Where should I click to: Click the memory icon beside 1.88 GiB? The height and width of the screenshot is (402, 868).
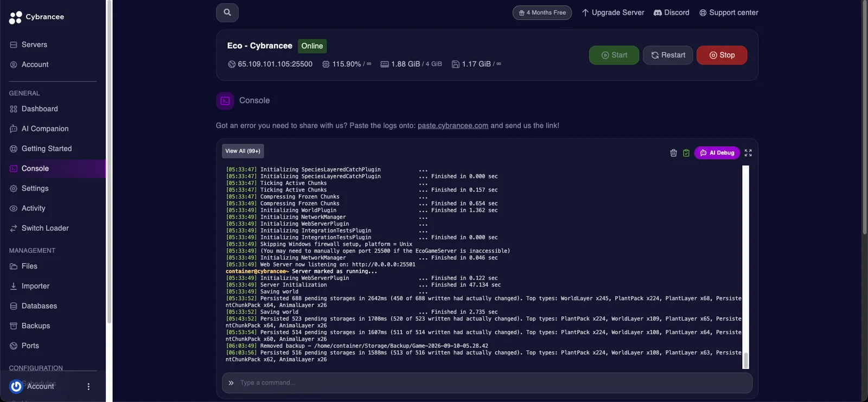pyautogui.click(x=385, y=64)
